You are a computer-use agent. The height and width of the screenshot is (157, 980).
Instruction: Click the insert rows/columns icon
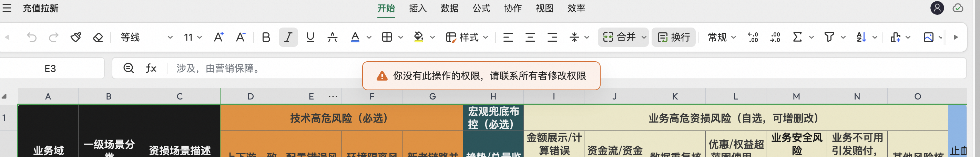tap(895, 37)
